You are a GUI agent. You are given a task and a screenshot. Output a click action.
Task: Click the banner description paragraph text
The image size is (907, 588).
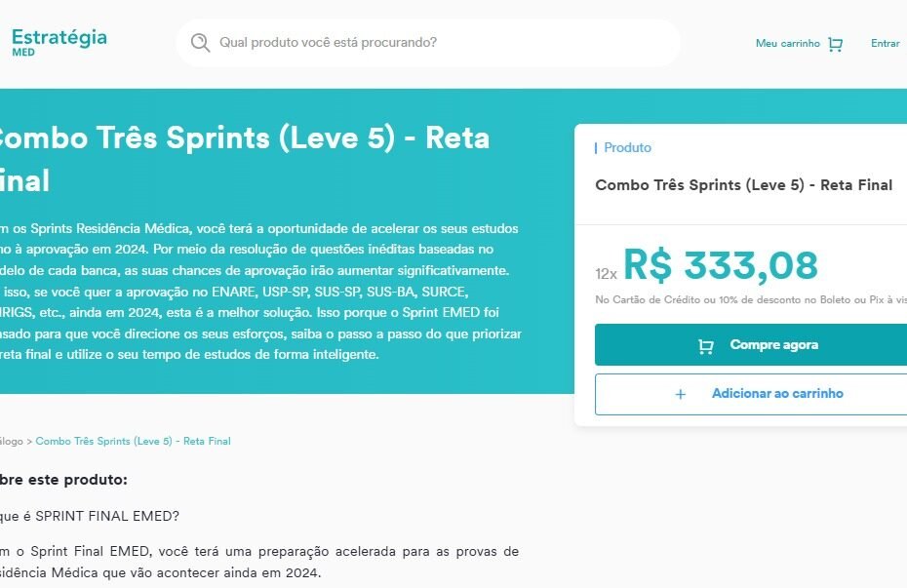(260, 292)
